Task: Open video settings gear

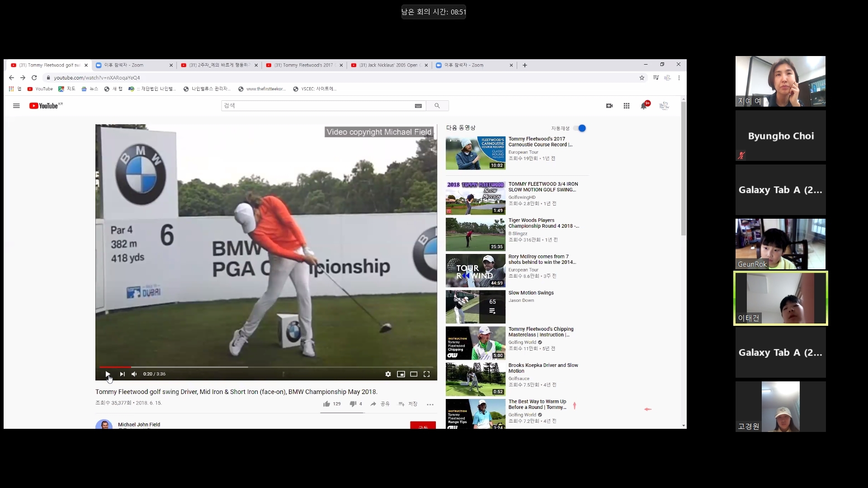Action: coord(388,374)
